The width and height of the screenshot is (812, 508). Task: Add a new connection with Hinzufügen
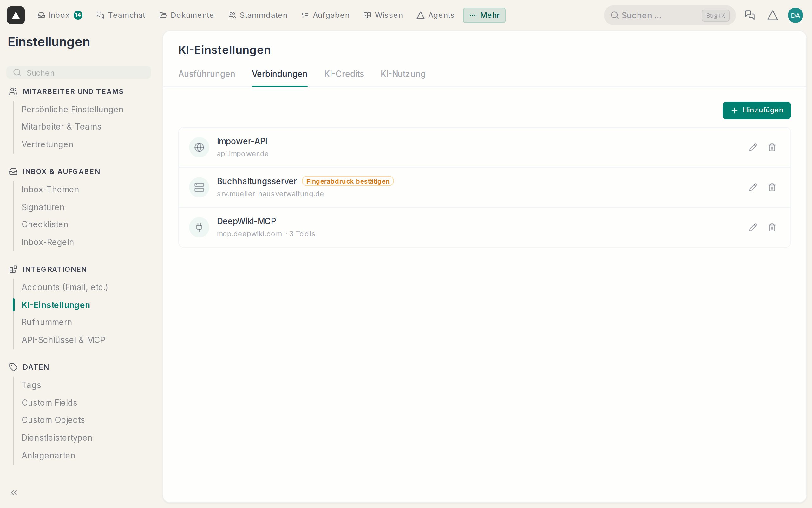coord(756,110)
